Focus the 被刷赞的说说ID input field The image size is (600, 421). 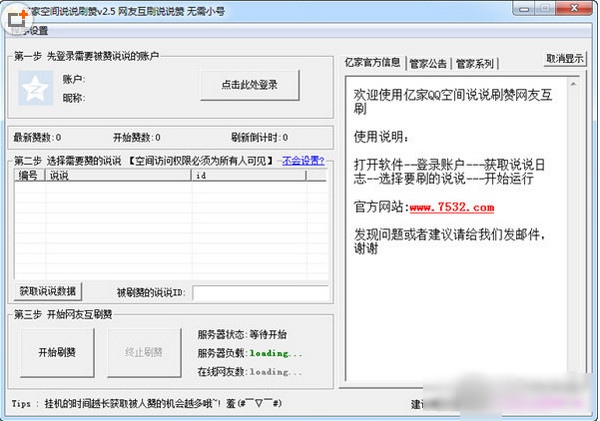(x=261, y=293)
